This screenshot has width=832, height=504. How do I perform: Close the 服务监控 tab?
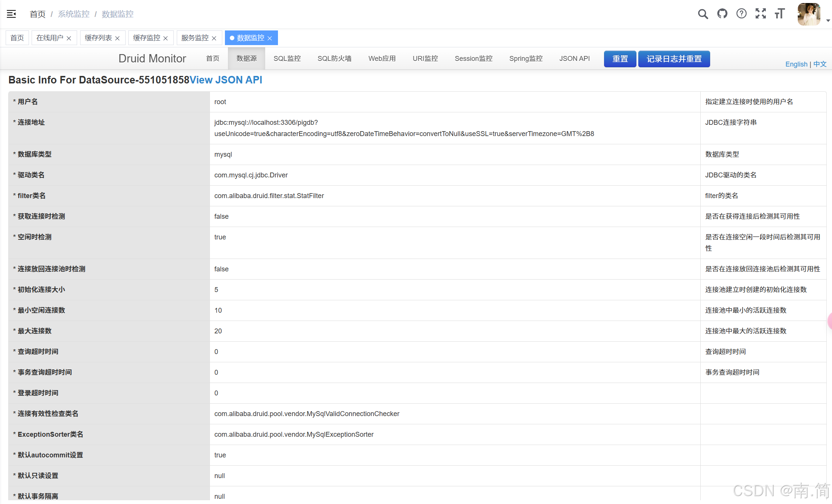(x=214, y=38)
